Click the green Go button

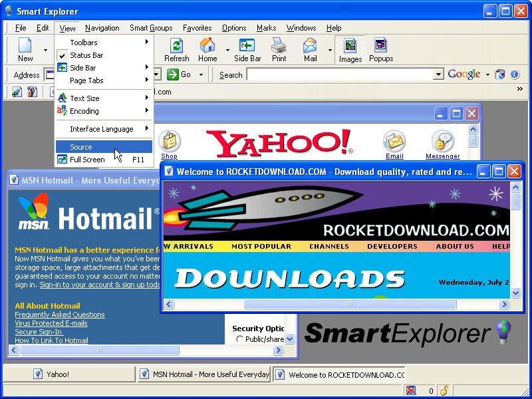[x=180, y=74]
